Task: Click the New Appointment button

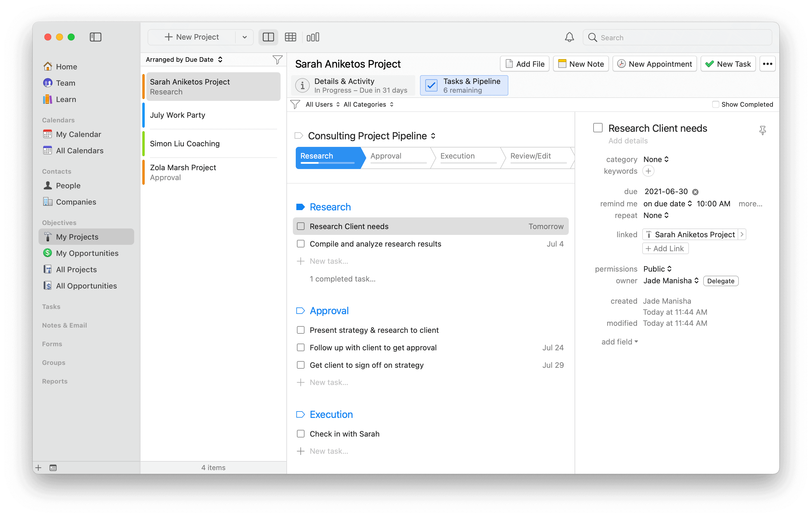Action: (x=654, y=64)
